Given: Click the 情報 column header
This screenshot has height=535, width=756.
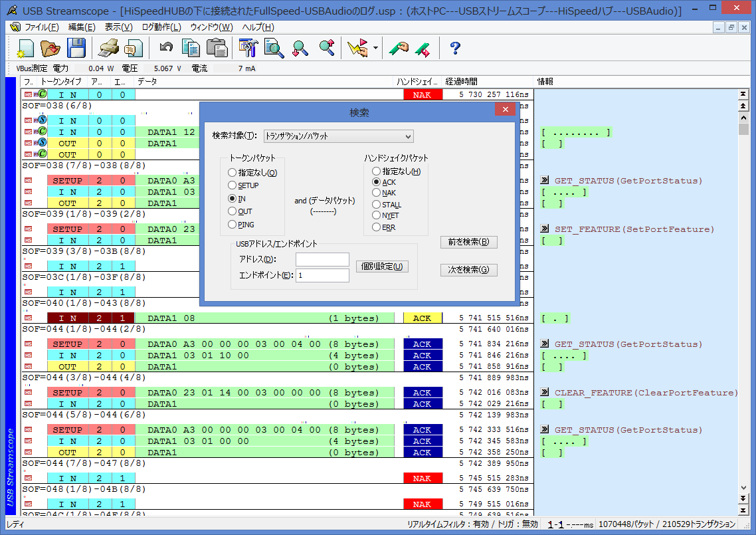Looking at the screenshot, I should [545, 82].
